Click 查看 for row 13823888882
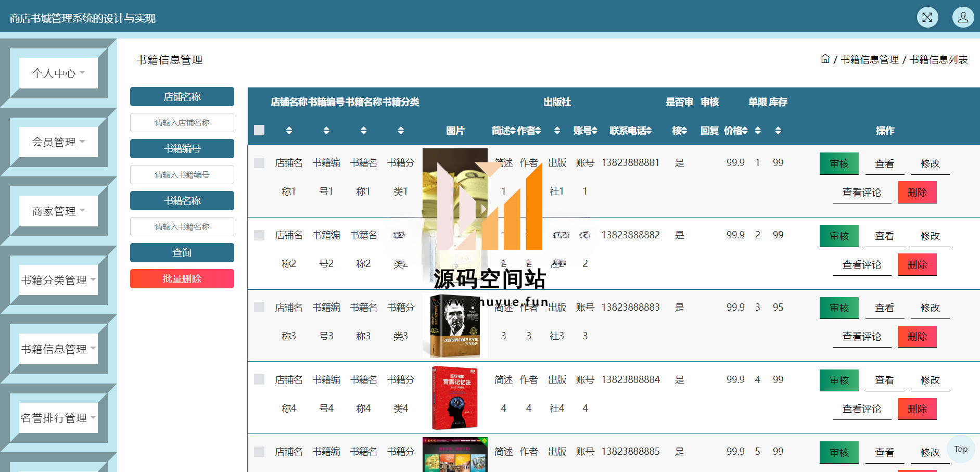This screenshot has height=472, width=980. (884, 236)
